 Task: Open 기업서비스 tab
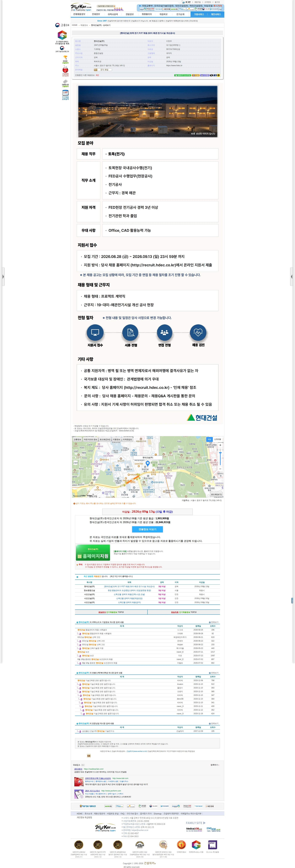[199, 14]
